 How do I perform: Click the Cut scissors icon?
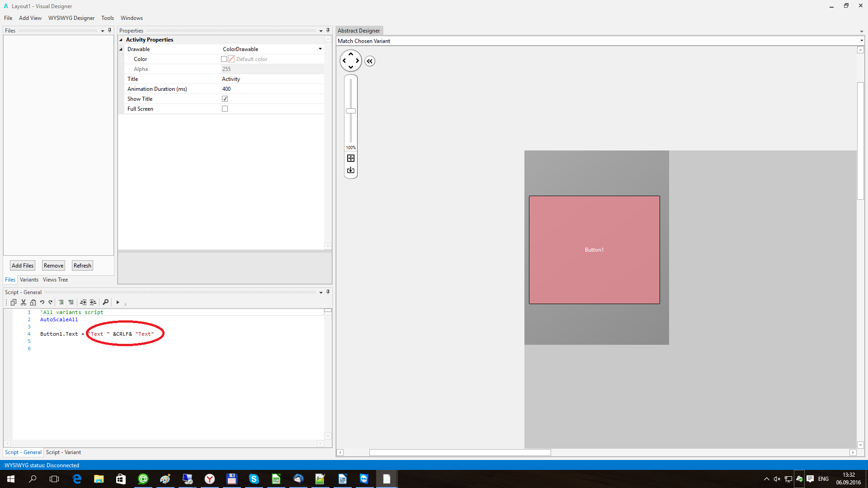point(24,302)
